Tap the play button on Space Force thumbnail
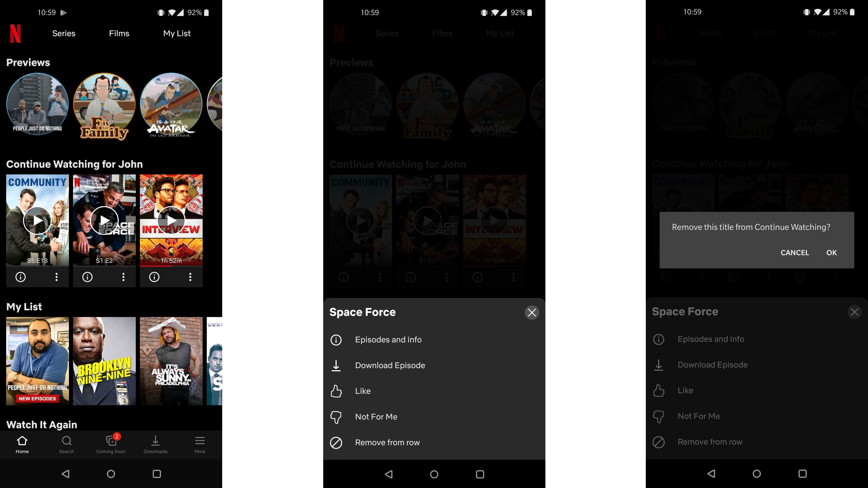The width and height of the screenshot is (868, 488). pyautogui.click(x=104, y=220)
